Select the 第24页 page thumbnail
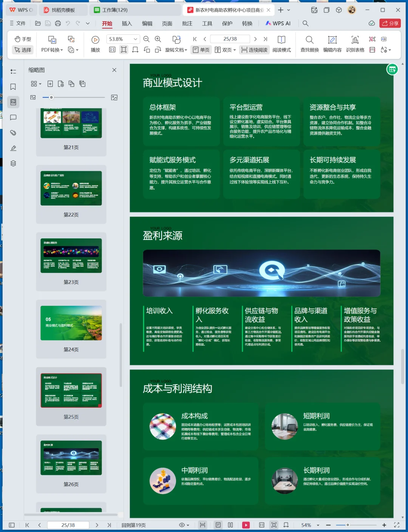Image resolution: width=408 pixels, height=532 pixels. coord(71,323)
